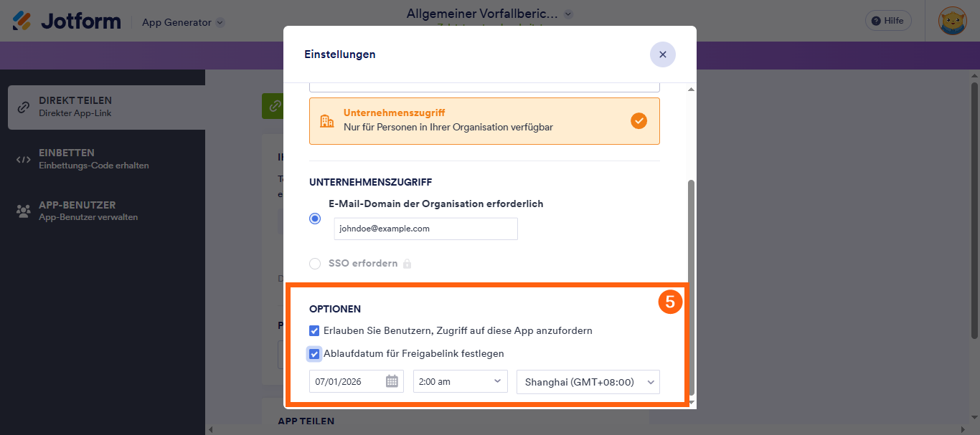Click the dialog's vertical scrollbar thumb

pyautogui.click(x=692, y=287)
